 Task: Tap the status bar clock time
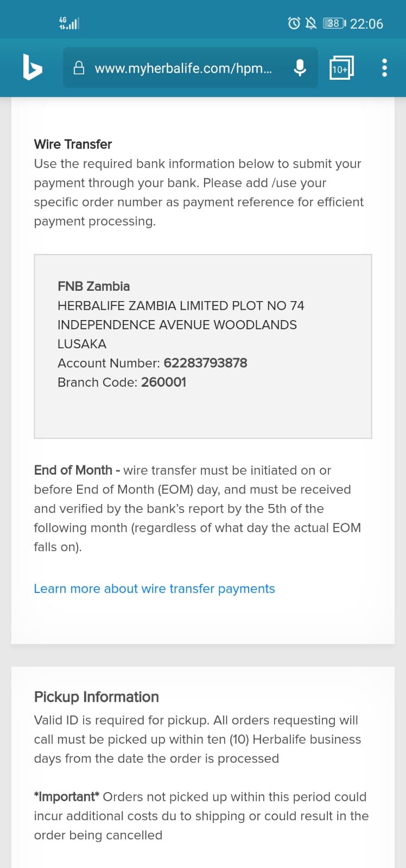[x=366, y=24]
